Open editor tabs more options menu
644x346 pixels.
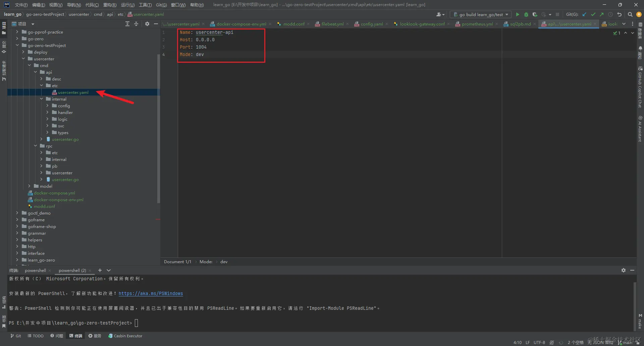coord(633,24)
